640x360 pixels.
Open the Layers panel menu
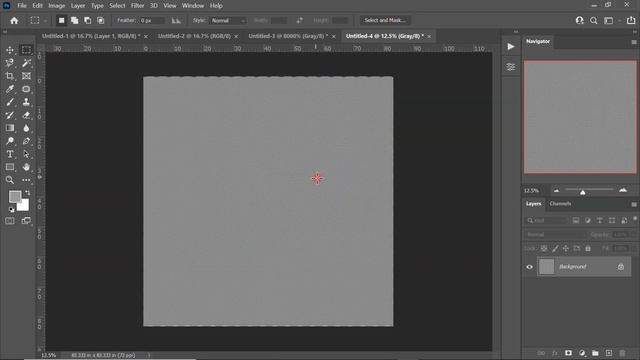[x=634, y=204]
